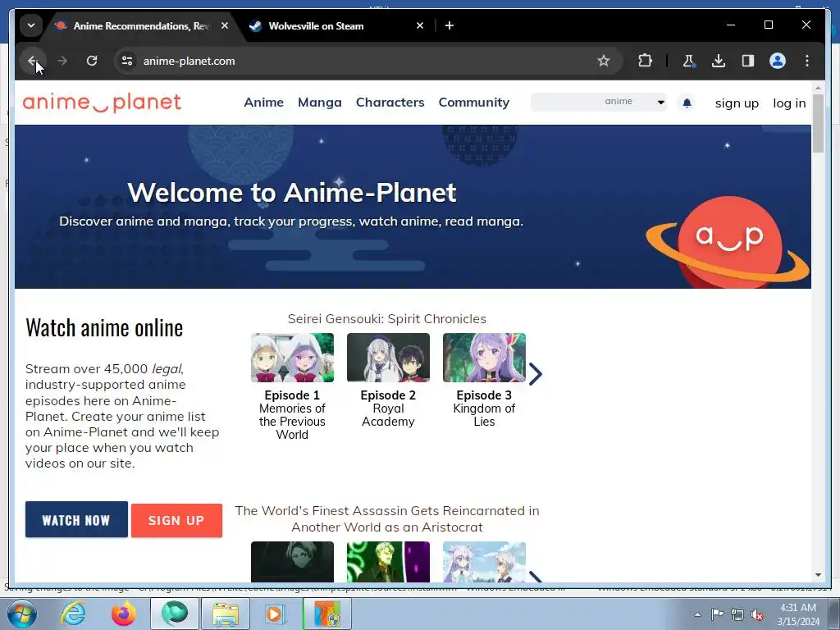Open the Chrome extensions puzzle icon
Viewport: 840px width, 630px height.
pos(645,61)
